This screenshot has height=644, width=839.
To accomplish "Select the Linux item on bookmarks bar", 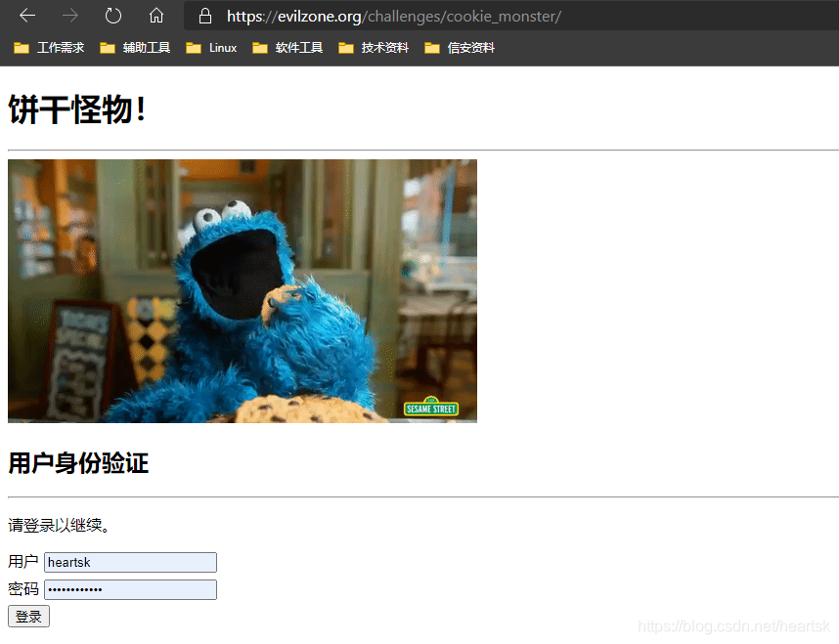I will (222, 47).
